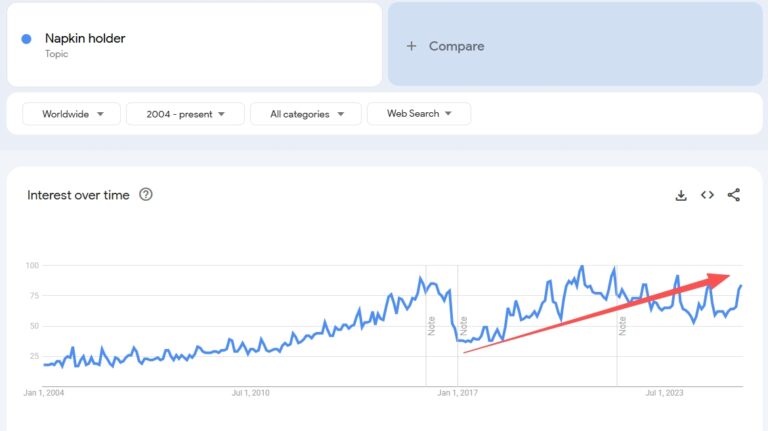Click the first Note marker on the chart

pos(432,325)
